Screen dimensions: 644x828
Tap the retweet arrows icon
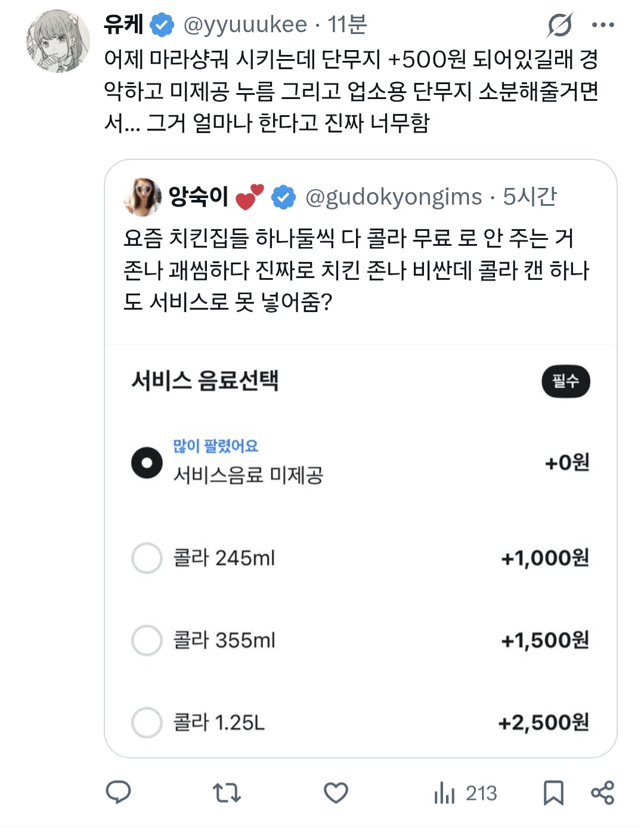pyautogui.click(x=227, y=793)
